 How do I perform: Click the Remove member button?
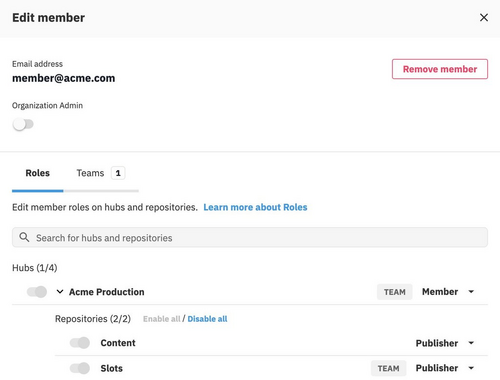click(x=440, y=69)
